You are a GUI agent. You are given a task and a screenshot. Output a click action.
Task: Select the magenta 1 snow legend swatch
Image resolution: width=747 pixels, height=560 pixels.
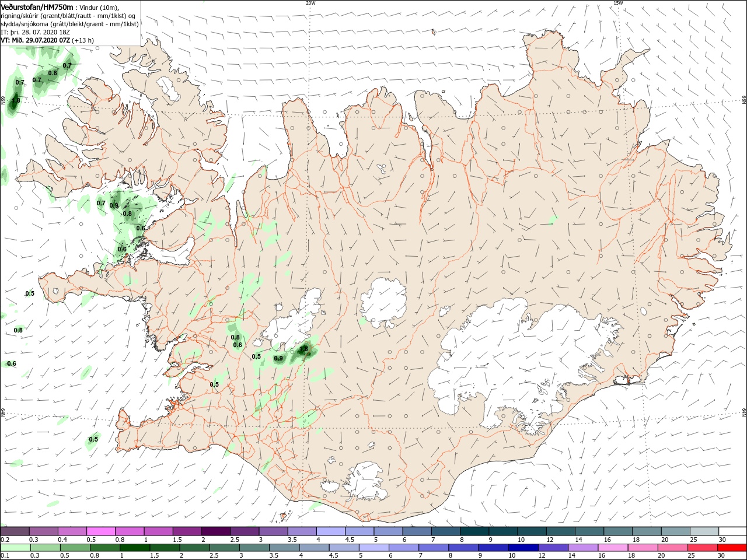click(158, 531)
